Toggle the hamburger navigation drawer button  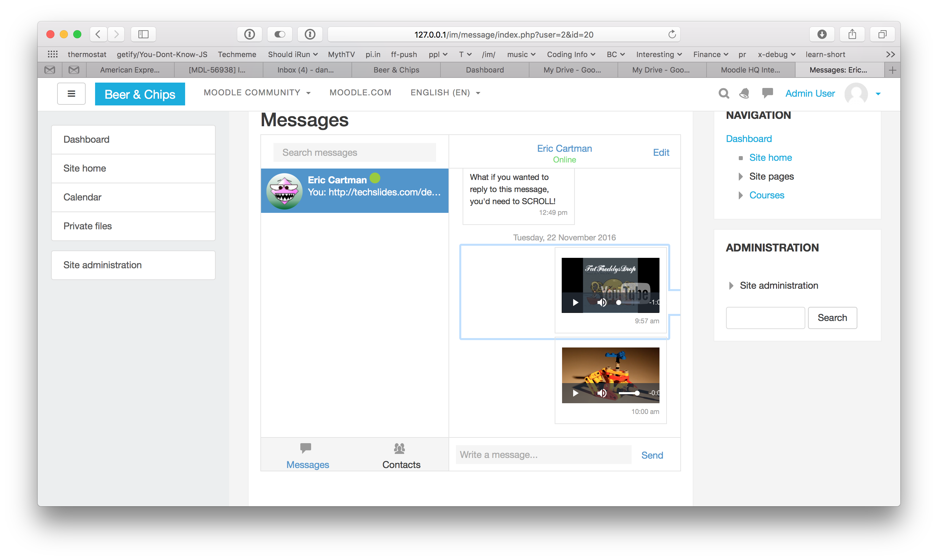tap(71, 94)
